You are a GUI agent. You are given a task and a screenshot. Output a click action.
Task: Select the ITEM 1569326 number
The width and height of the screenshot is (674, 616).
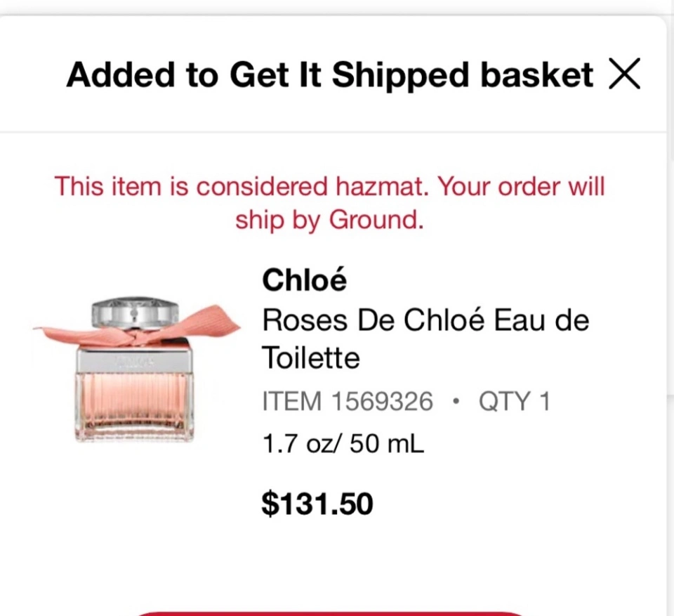tap(348, 401)
